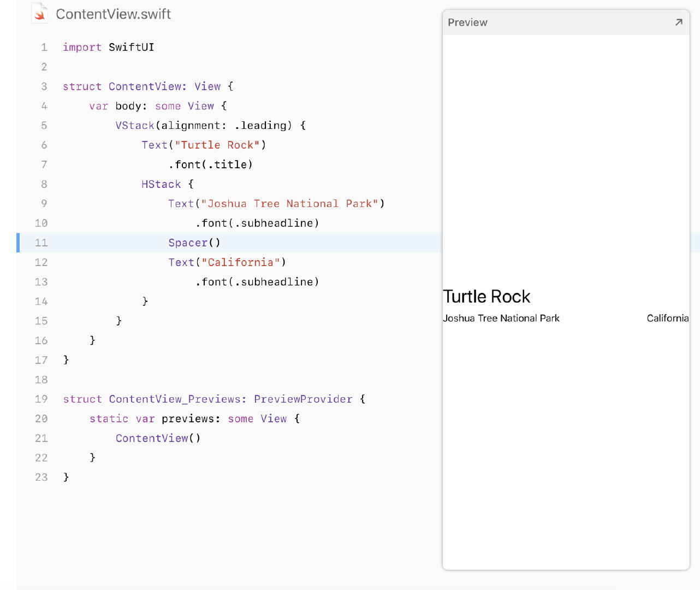Click the ".font(.title)" code line
Image resolution: width=700 pixels, height=590 pixels.
pyautogui.click(x=210, y=164)
